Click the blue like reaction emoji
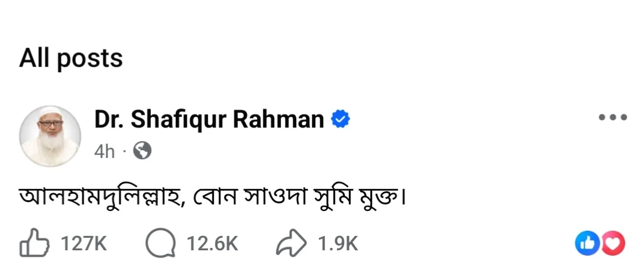Screen dimensions: 644x267 586,243
